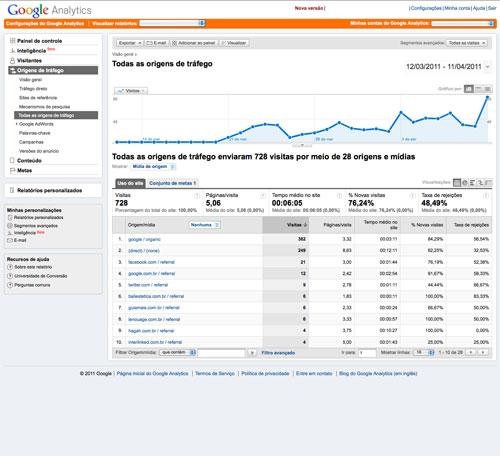This screenshot has width=500, height=456.
Task: Select the last Visualizações icon
Action: click(x=488, y=183)
